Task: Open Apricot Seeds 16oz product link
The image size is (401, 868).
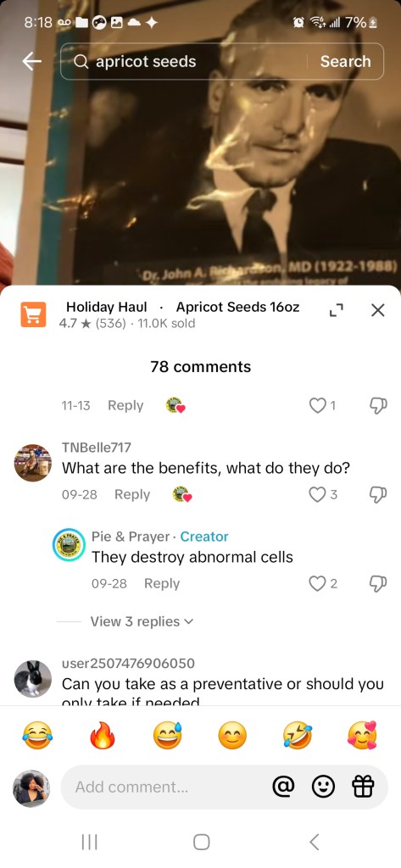Action: 237,307
